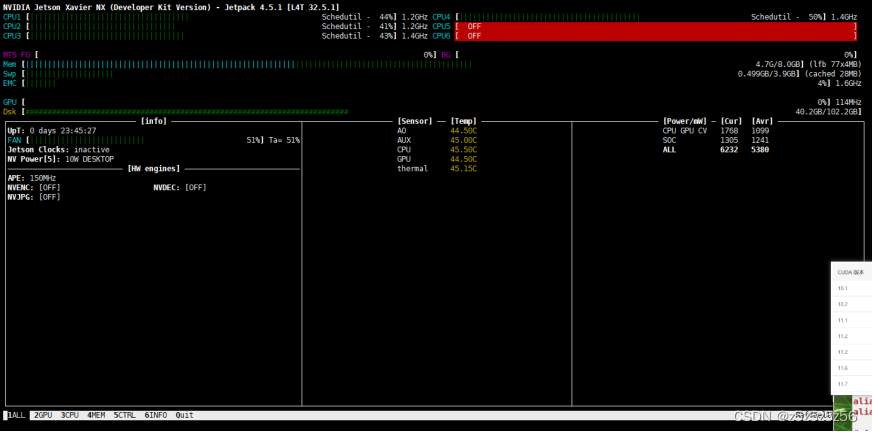Click the 'MTS FG' label
Image resolution: width=873 pixels, height=432 pixels.
point(17,55)
